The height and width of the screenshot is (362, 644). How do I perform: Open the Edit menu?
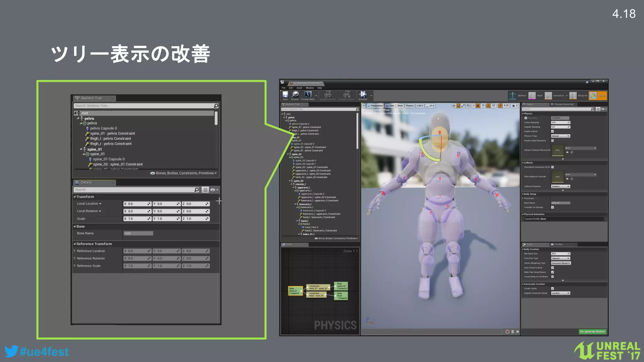[x=291, y=88]
